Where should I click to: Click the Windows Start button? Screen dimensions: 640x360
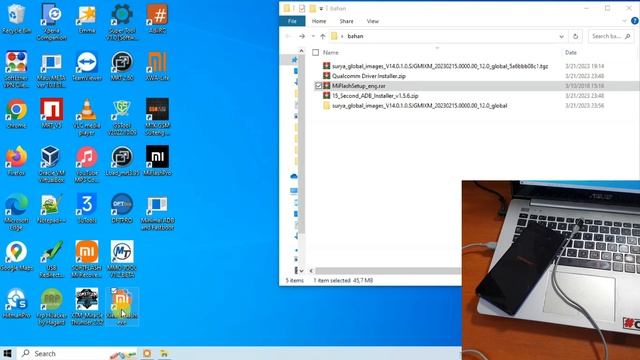(7, 353)
